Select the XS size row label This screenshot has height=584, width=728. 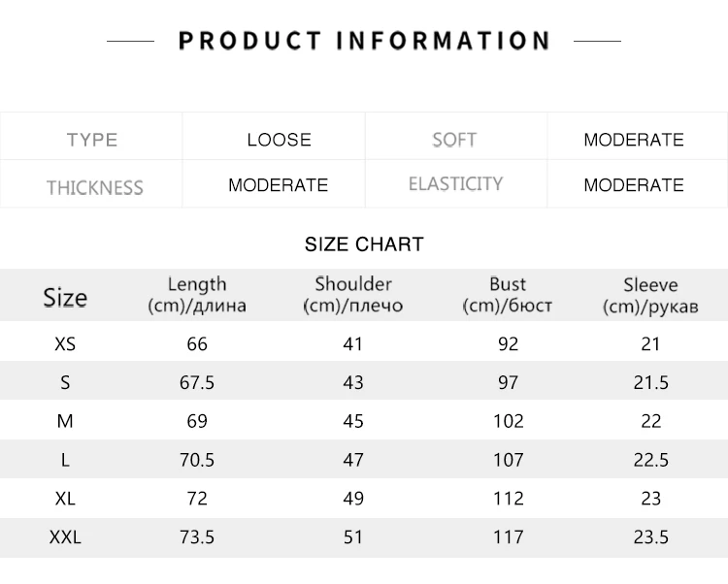tap(65, 343)
